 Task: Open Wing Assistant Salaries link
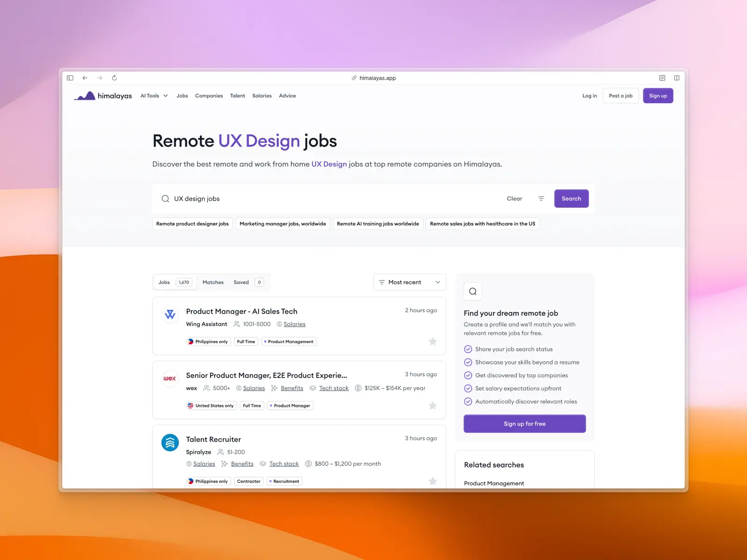tap(295, 324)
